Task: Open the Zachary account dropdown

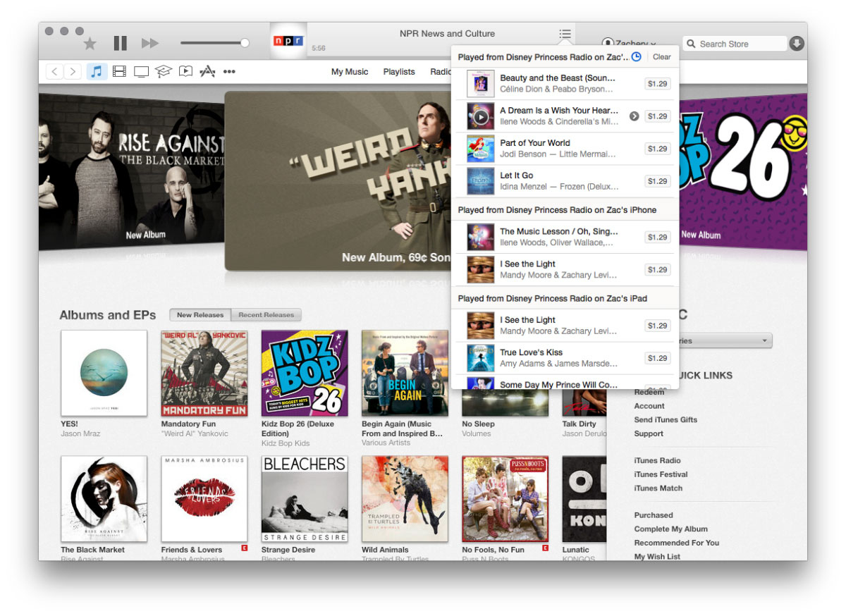Action: (x=630, y=44)
